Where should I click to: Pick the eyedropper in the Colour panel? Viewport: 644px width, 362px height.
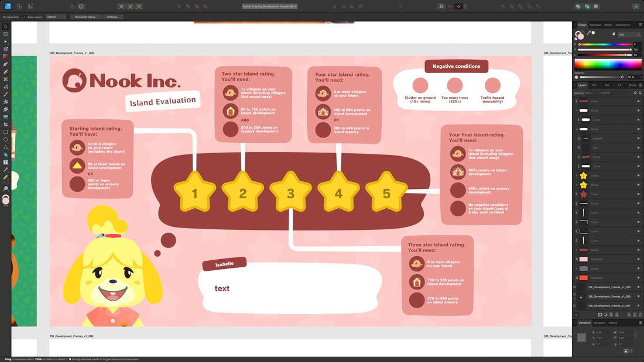[589, 33]
